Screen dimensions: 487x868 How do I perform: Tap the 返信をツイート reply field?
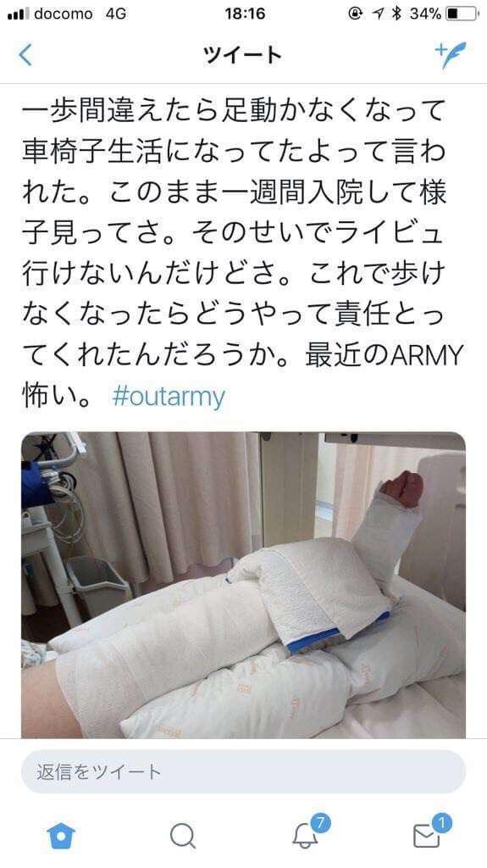pos(244,771)
